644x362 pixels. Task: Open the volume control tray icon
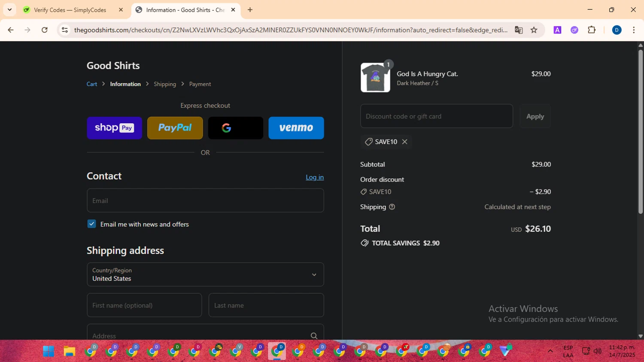[597, 351]
